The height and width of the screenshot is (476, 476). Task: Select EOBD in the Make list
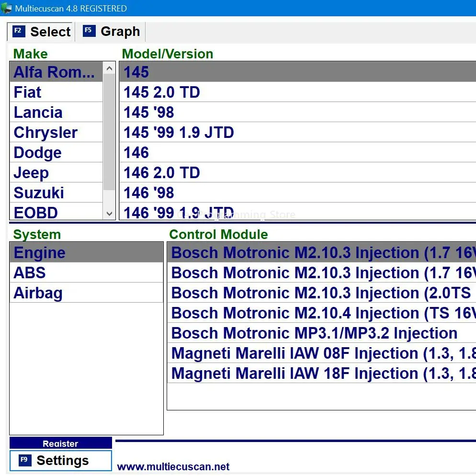point(56,212)
